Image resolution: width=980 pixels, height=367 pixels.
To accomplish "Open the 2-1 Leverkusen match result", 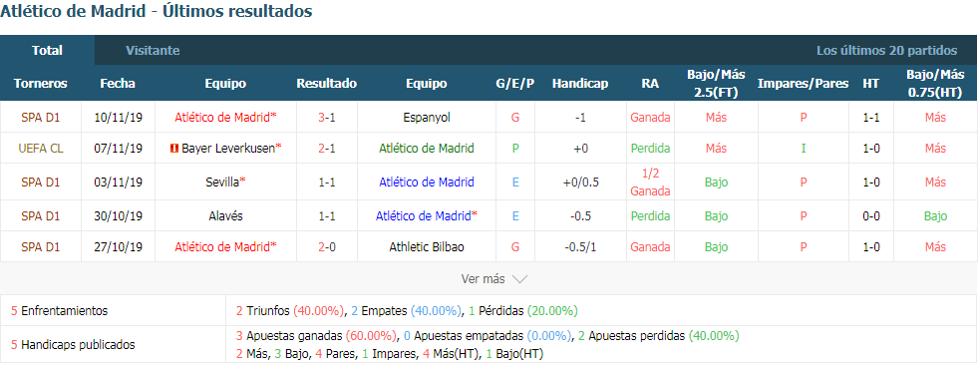I will 327,149.
